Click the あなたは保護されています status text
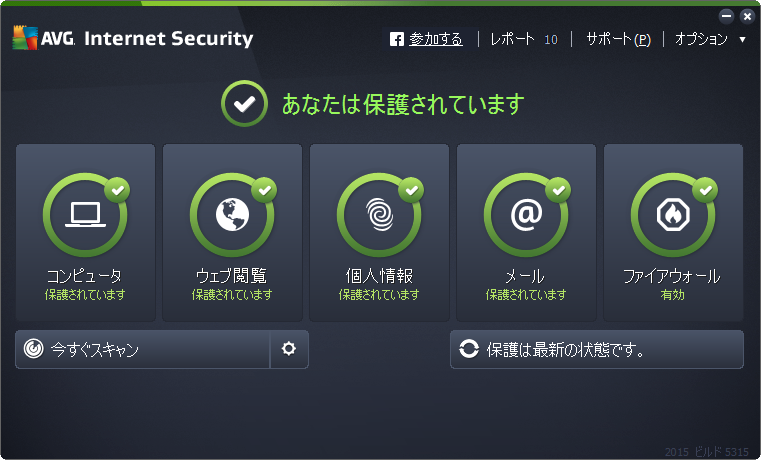Viewport: 761px width, 460px height. pyautogui.click(x=403, y=104)
